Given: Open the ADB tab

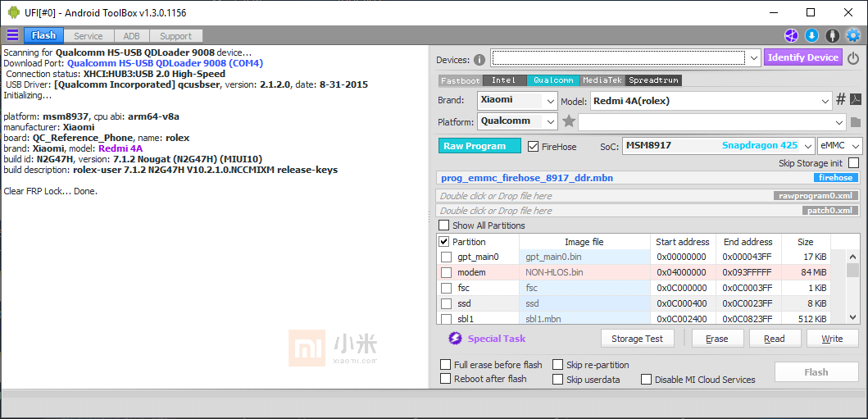Looking at the screenshot, I should point(132,36).
